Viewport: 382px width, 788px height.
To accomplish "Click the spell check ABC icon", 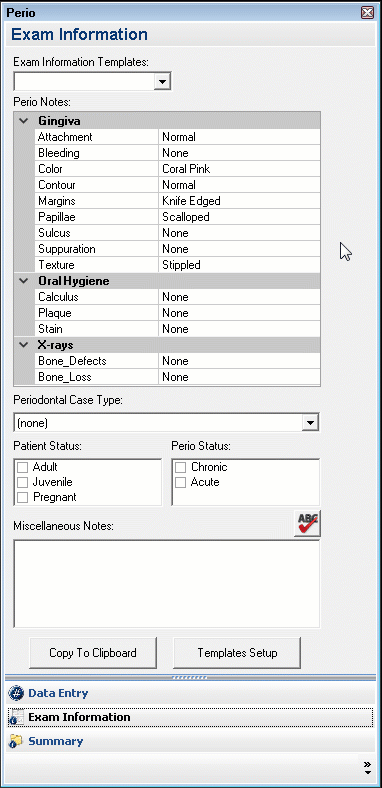I will pos(307,524).
